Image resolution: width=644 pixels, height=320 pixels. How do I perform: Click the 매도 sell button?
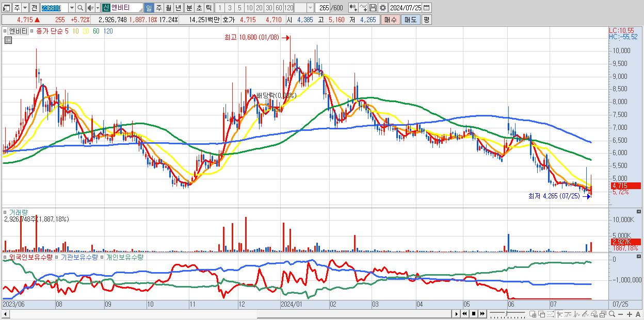pyautogui.click(x=411, y=20)
